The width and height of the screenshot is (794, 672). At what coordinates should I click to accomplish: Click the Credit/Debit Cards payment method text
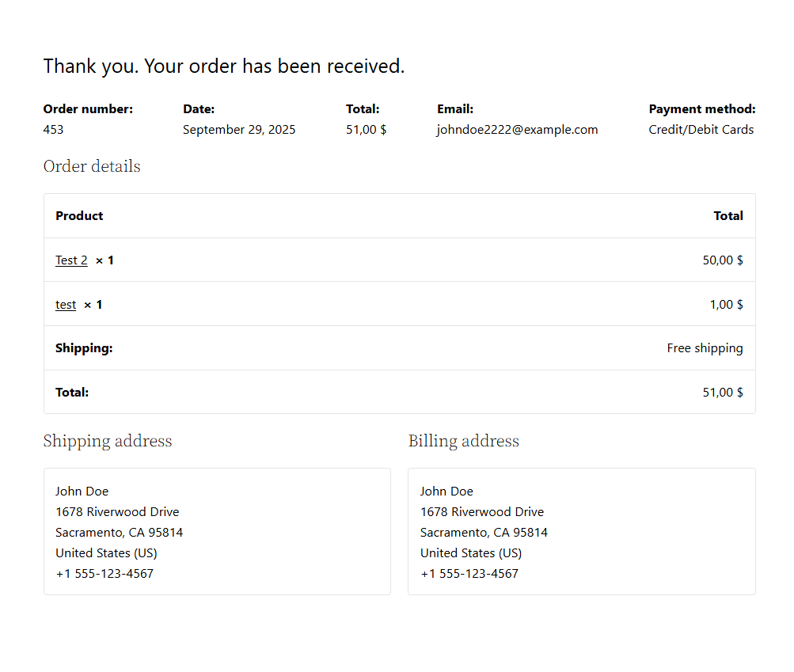tap(701, 130)
